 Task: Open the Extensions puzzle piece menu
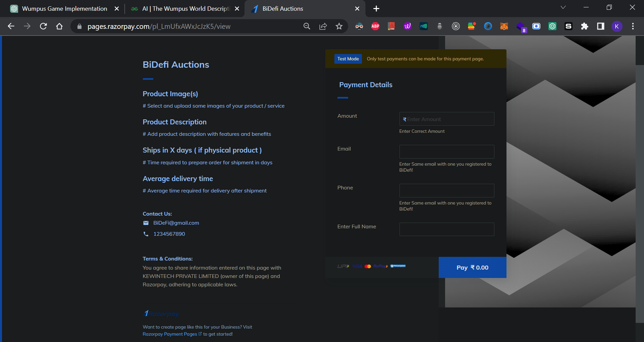tap(585, 26)
